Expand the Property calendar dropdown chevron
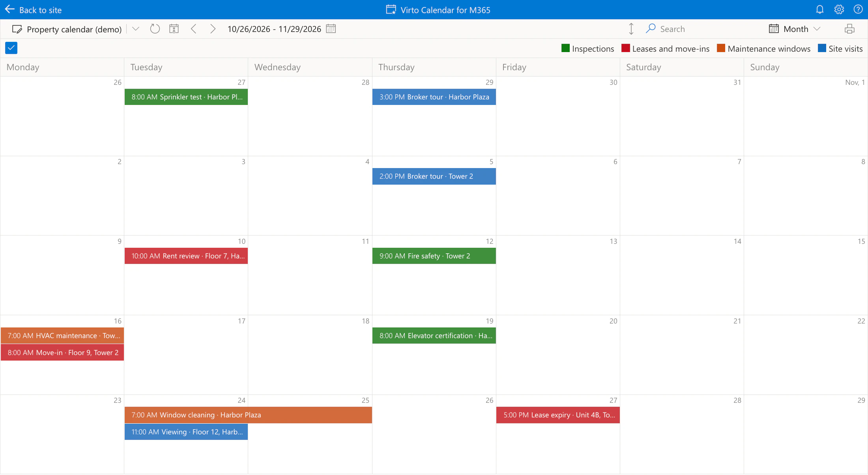Screen dimensions: 868x475 [x=136, y=29]
